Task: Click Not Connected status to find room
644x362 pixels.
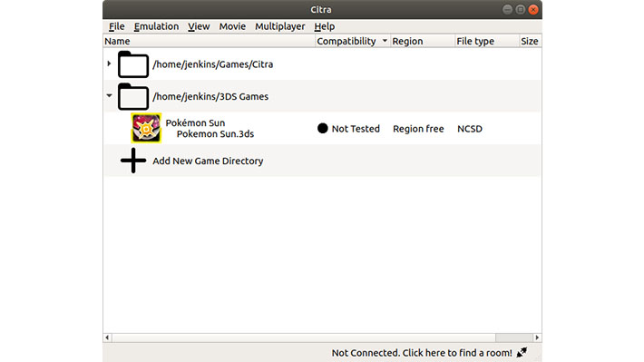Action: pyautogui.click(x=422, y=353)
